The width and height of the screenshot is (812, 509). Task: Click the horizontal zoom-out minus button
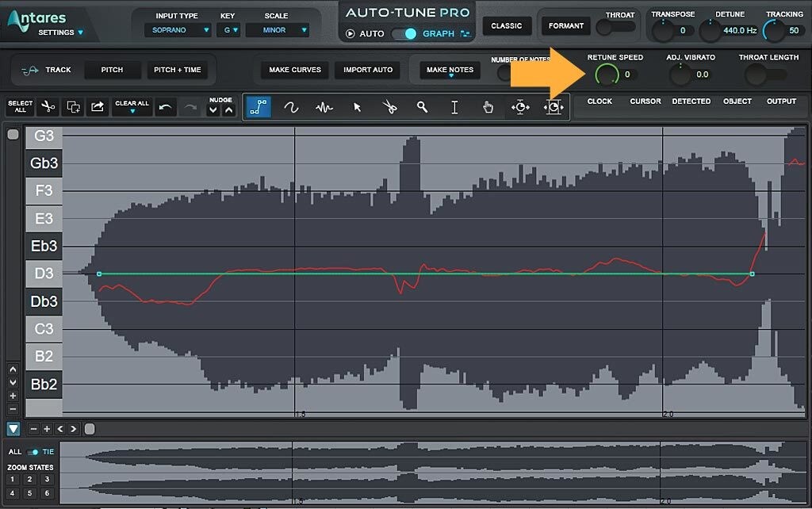[x=33, y=429]
